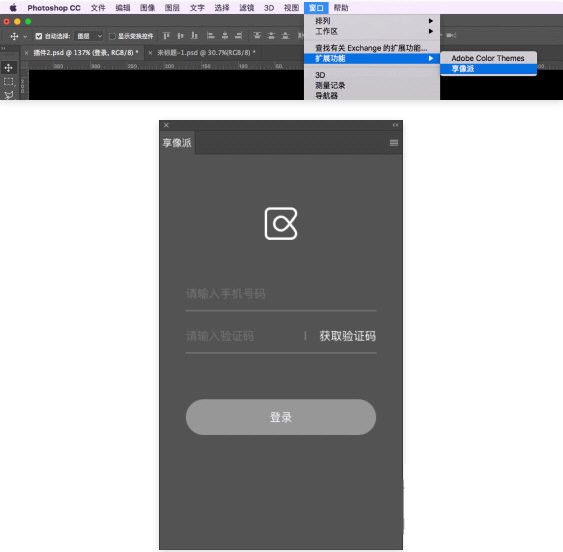Toggle the 自动选择 checkbox
This screenshot has width=563, height=552.
pos(39,36)
